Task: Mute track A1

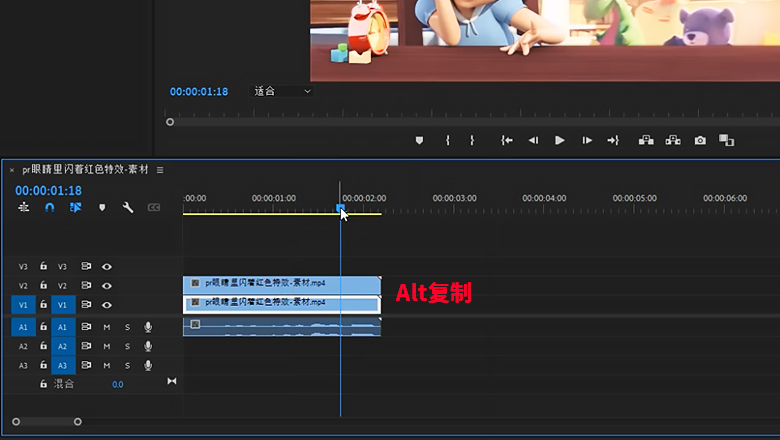Action: coord(106,327)
